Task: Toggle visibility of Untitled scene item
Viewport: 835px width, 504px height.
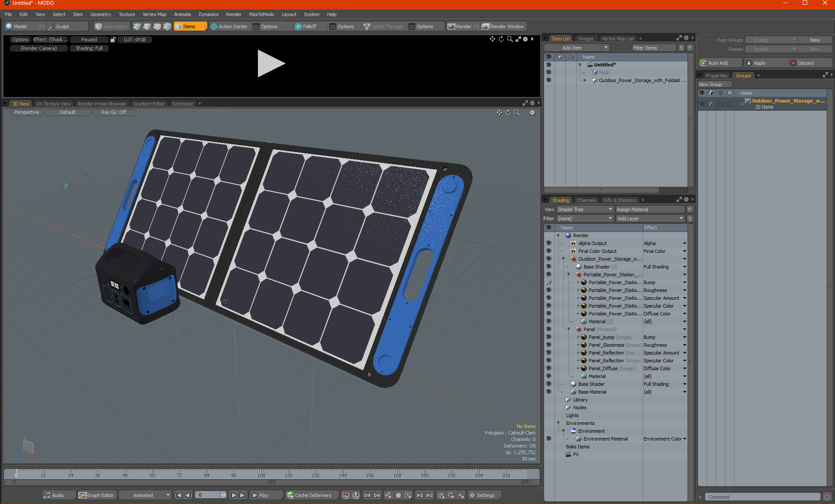Action: click(x=548, y=65)
